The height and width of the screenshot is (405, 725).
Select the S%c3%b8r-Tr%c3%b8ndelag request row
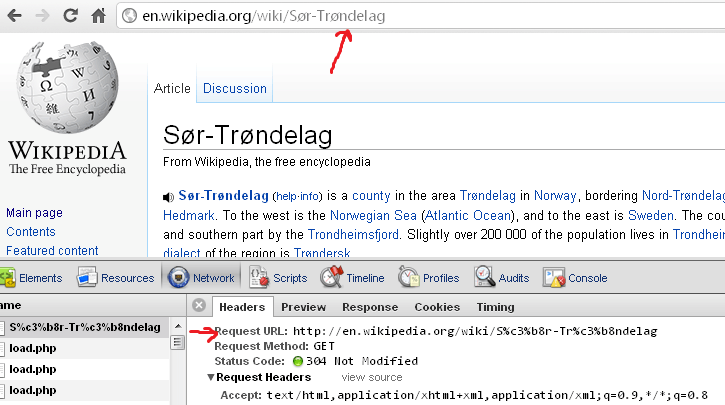tap(85, 327)
